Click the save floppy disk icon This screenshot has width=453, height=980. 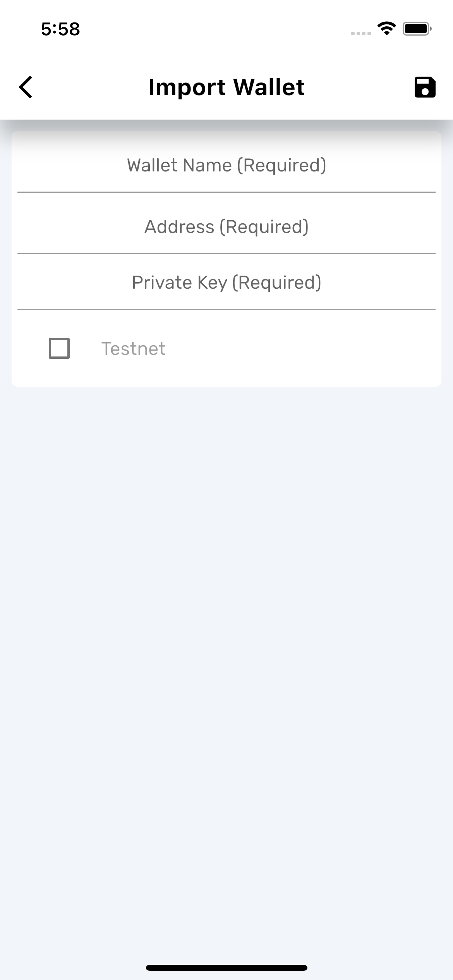click(425, 87)
